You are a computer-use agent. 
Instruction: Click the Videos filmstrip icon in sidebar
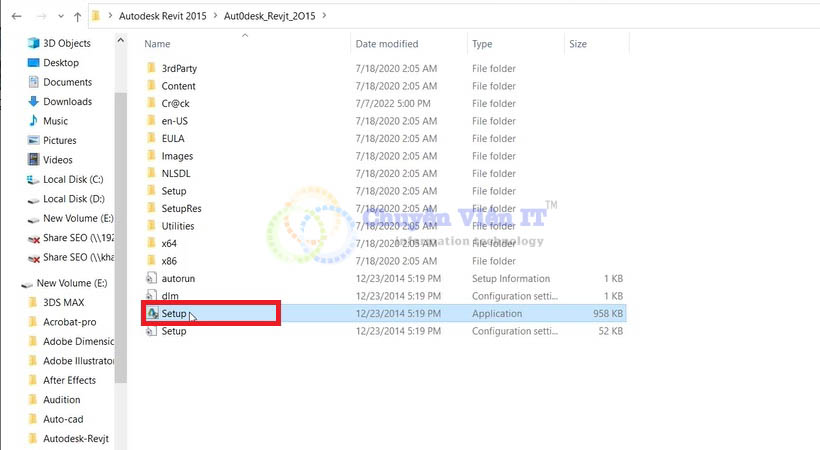[33, 159]
